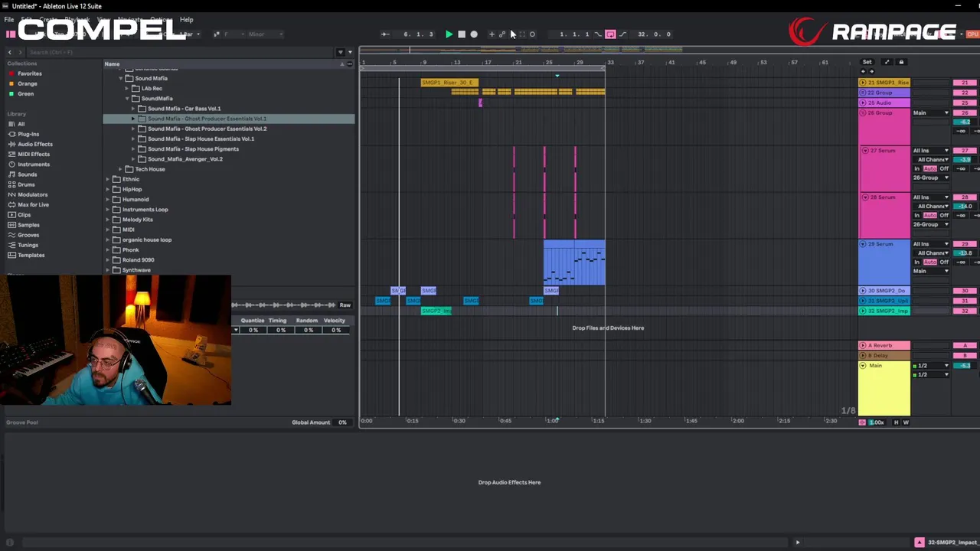This screenshot has width=980, height=551.
Task: Open the Instruments library category
Action: point(34,165)
